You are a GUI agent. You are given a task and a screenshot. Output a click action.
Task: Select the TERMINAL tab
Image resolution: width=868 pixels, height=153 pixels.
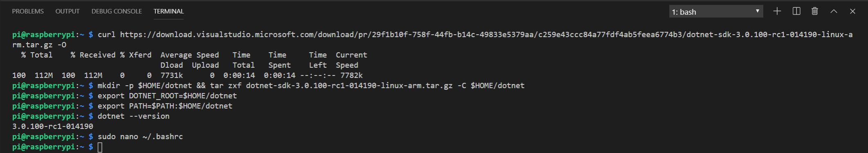(168, 11)
